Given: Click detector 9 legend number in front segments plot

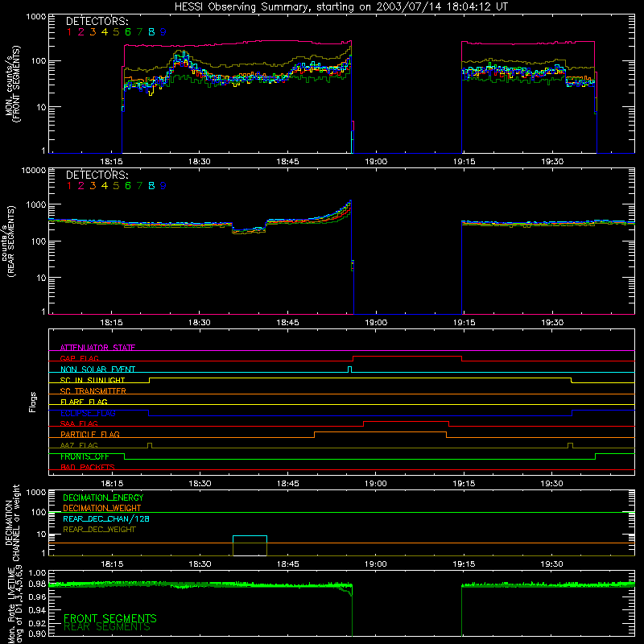Looking at the screenshot, I should [x=163, y=32].
